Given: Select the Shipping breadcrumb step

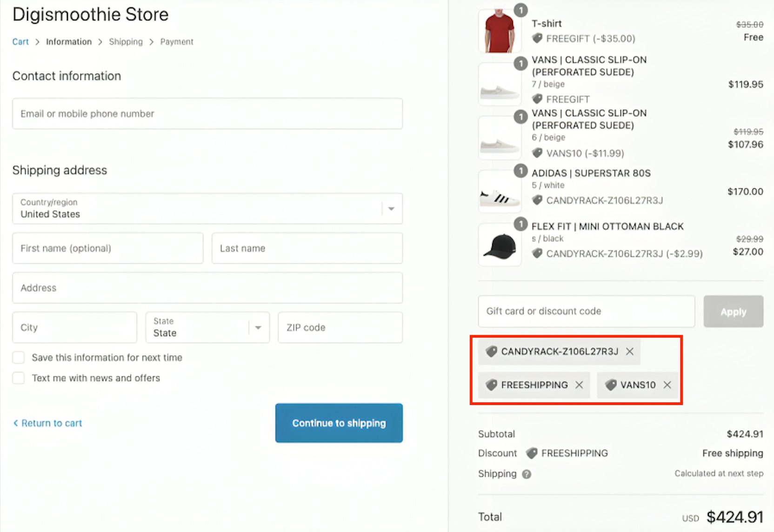Looking at the screenshot, I should (126, 42).
